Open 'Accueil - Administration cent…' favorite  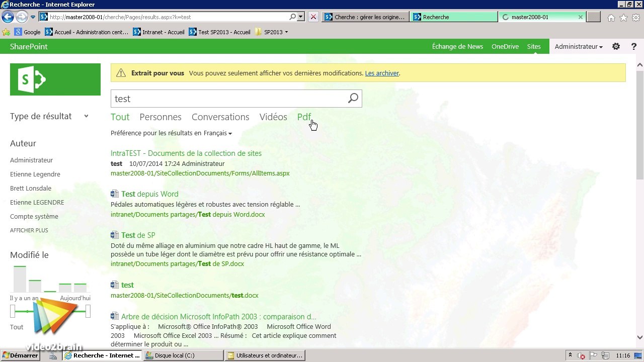[87, 32]
